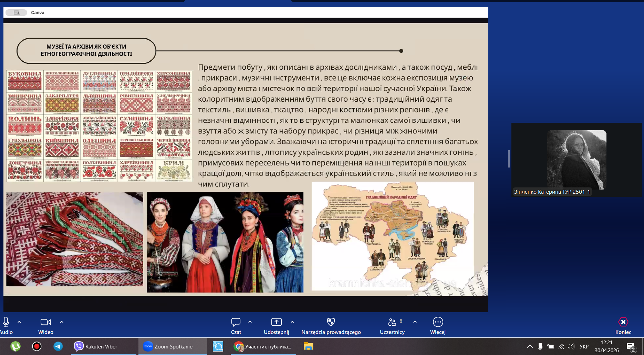Switch to Zoom Spotkanie taskbar item
Screen dimensions: 644x355
[x=173, y=346]
